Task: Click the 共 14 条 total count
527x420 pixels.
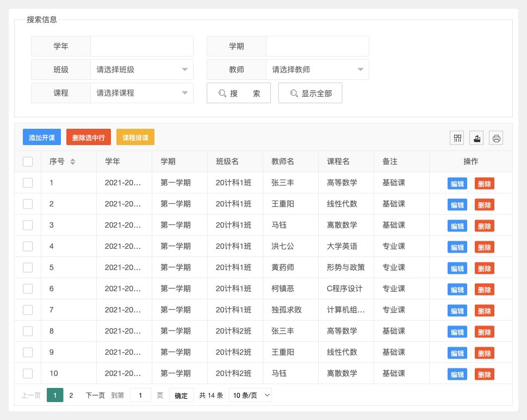Action: pos(211,395)
